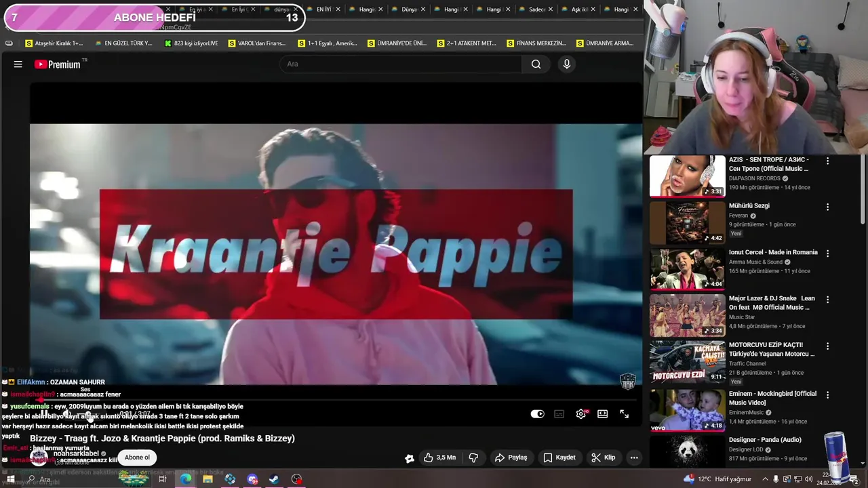868x488 pixels.
Task: Switch to the EN İYİ browser tab
Action: (x=323, y=9)
